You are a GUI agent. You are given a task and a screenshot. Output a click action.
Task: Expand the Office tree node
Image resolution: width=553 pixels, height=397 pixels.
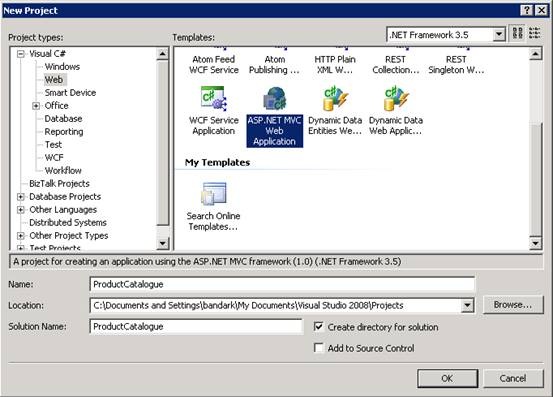(36, 105)
